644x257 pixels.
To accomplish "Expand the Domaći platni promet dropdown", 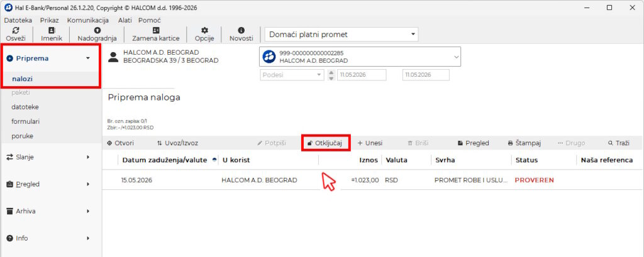I will coord(341,35).
